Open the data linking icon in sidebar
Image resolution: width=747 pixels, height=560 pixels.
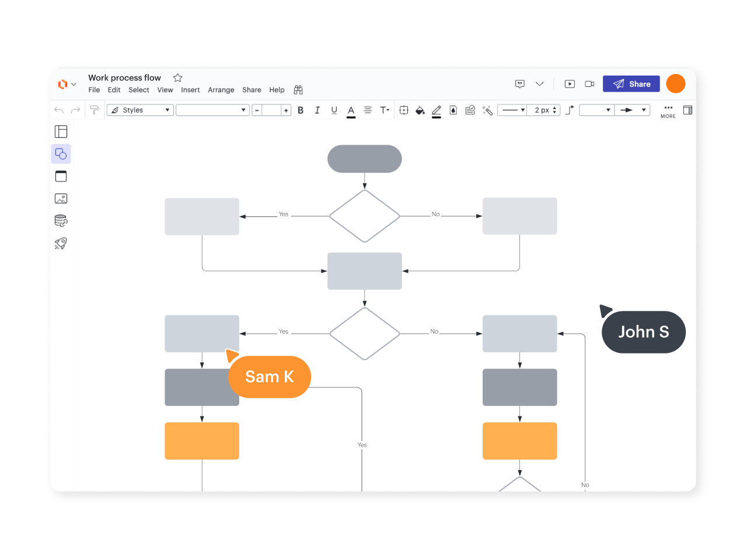[61, 220]
